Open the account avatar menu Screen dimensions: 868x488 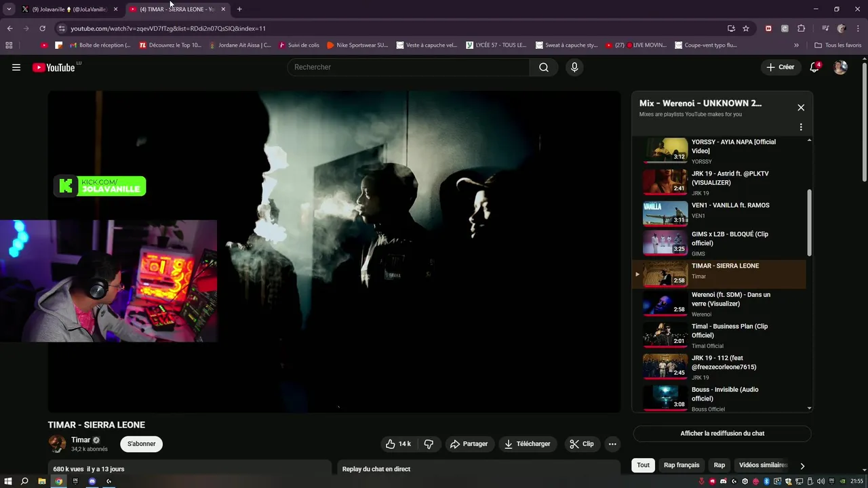tap(840, 67)
